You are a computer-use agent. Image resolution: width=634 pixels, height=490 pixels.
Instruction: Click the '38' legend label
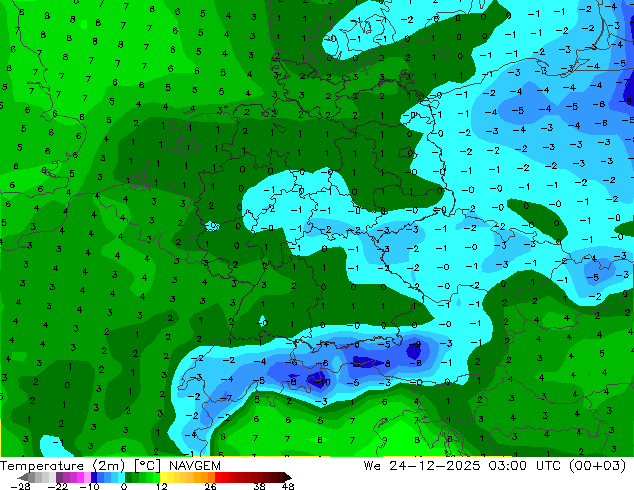coord(260,486)
